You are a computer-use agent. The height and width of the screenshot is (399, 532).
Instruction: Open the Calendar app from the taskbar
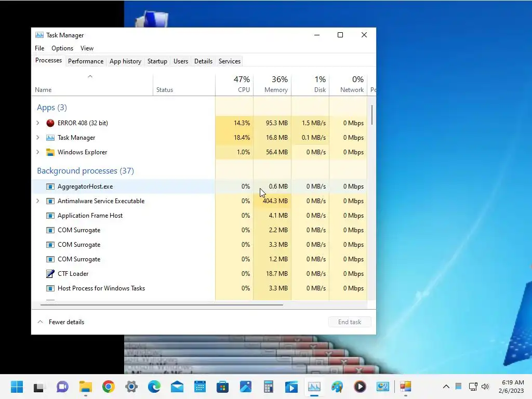(x=200, y=387)
